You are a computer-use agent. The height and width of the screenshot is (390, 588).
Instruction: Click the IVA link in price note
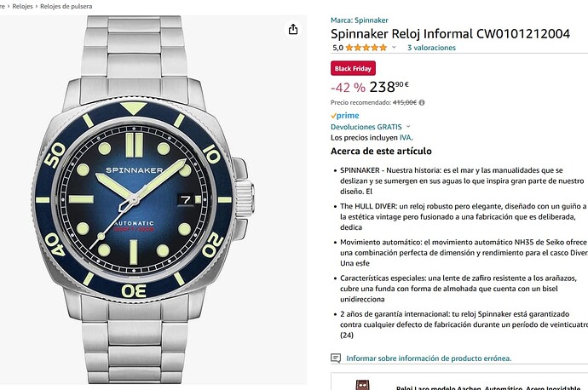pos(406,137)
